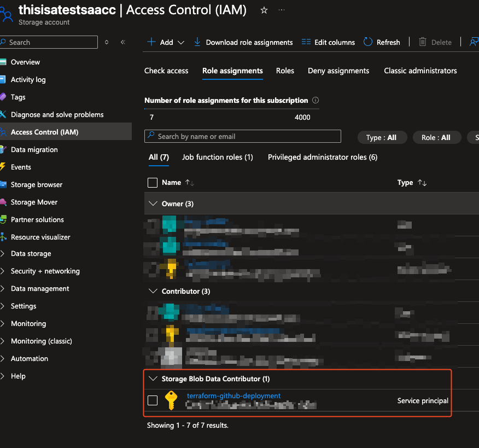479x448 pixels.
Task: Click the Download role assignments icon
Action: pos(197,42)
